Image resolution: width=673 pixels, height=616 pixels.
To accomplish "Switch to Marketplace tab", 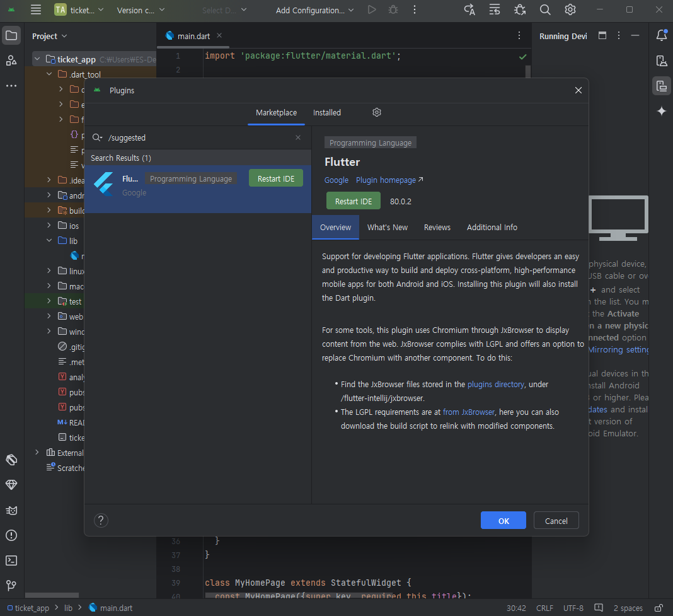I will 276,113.
